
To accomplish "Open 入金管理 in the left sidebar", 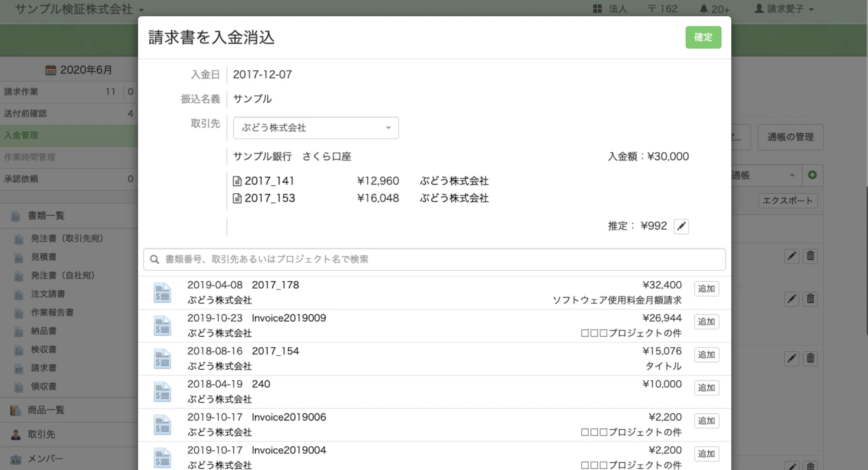I will 21,135.
